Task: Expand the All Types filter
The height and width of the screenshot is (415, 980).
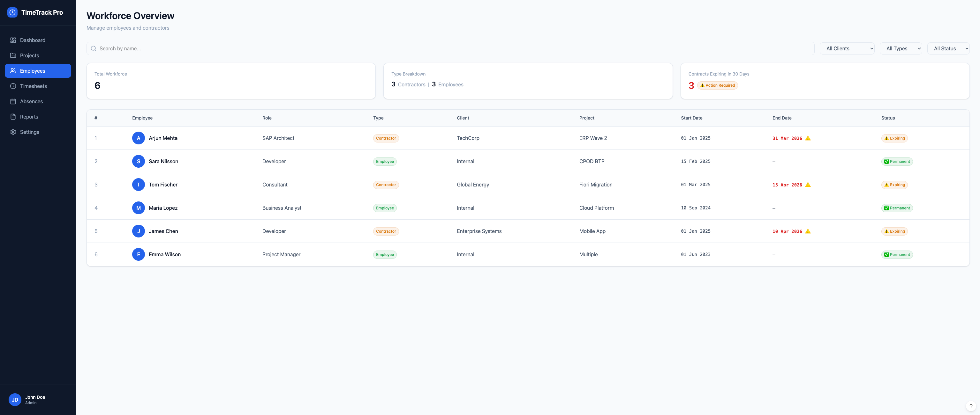Action: tap(901, 48)
